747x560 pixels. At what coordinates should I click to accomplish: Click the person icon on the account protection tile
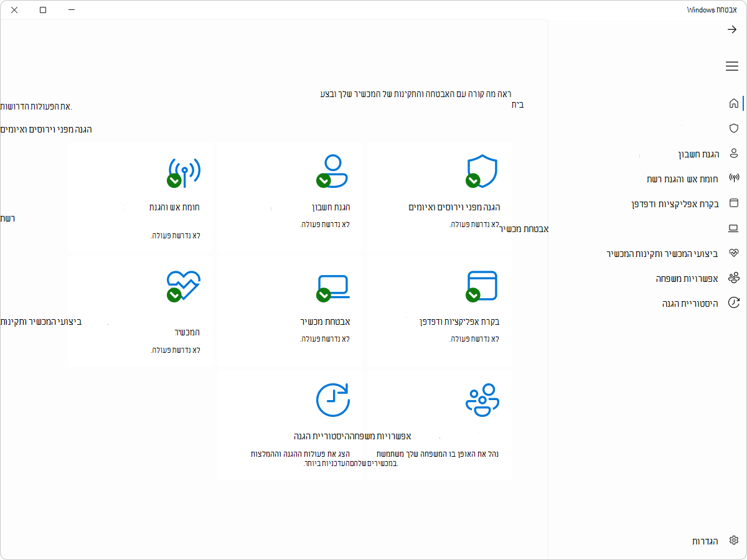tap(332, 170)
